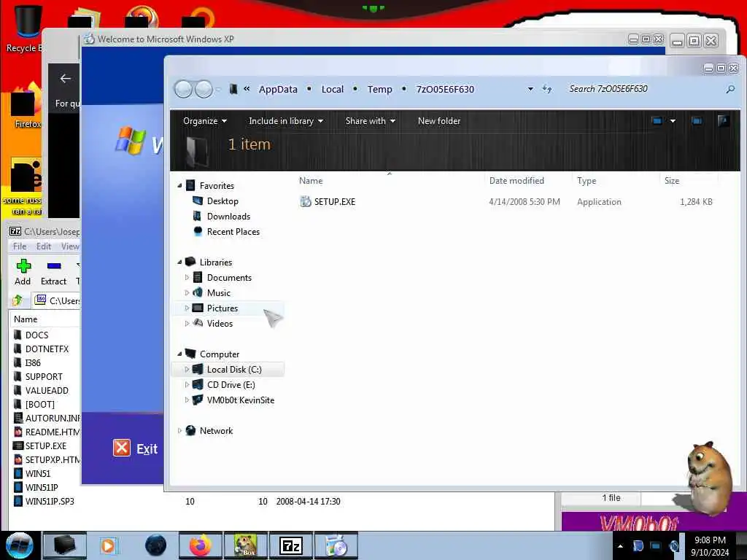Select Pictures in the Libraries tree
747x560 pixels.
[222, 308]
